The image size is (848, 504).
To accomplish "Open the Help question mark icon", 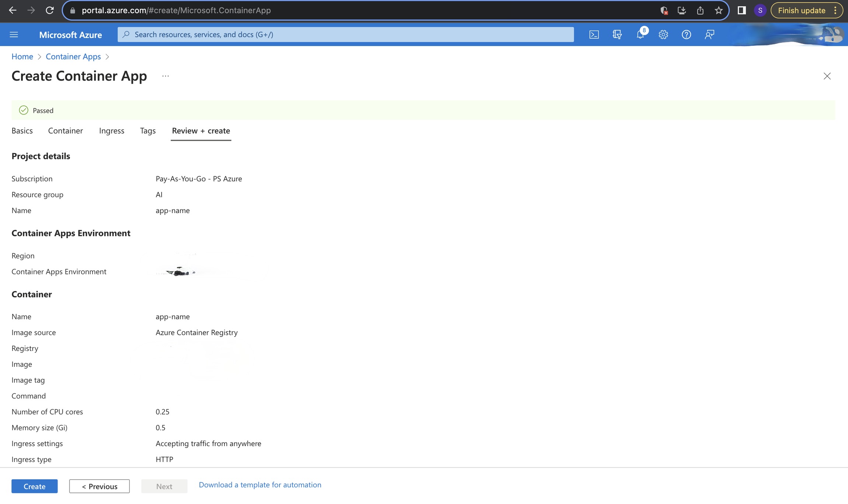I will click(686, 34).
